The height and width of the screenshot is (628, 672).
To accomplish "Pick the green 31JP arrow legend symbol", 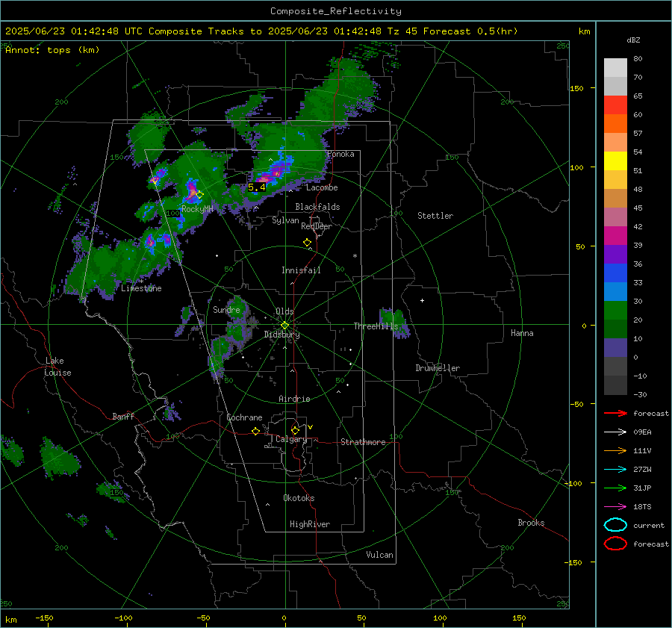I will pyautogui.click(x=615, y=488).
